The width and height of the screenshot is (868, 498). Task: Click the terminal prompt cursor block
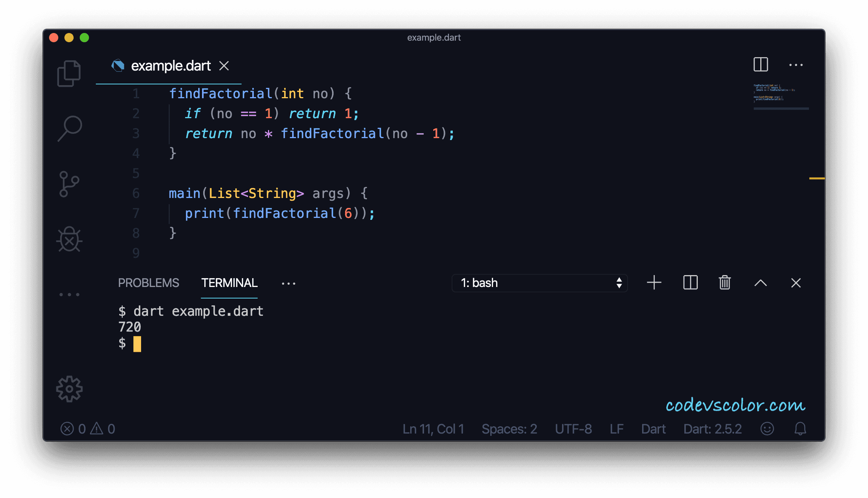coord(137,344)
